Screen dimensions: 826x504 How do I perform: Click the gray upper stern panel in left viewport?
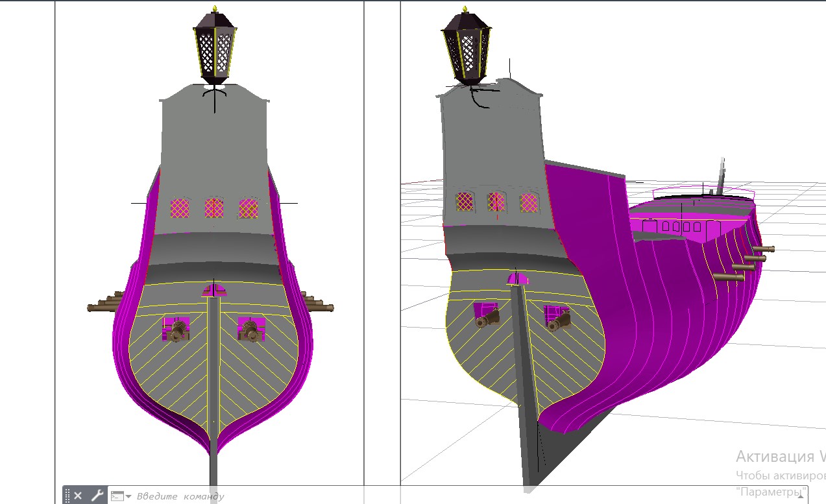click(214, 143)
